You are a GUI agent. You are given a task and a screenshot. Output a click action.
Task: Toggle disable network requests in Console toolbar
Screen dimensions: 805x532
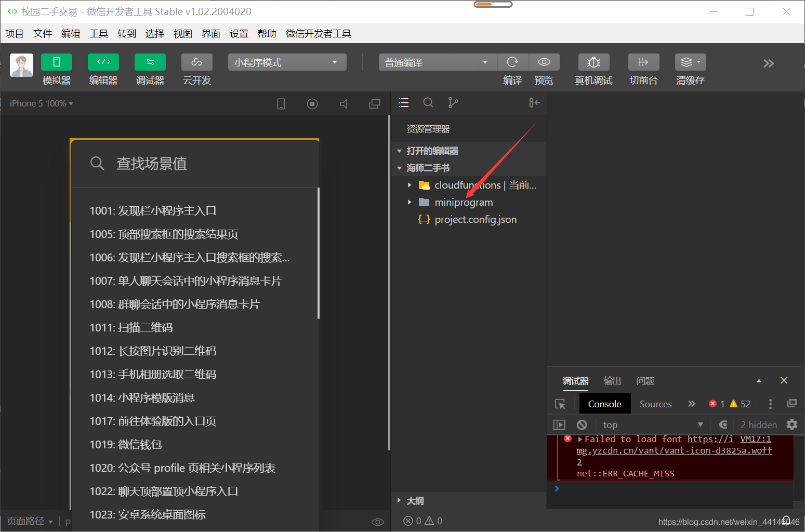tap(582, 424)
